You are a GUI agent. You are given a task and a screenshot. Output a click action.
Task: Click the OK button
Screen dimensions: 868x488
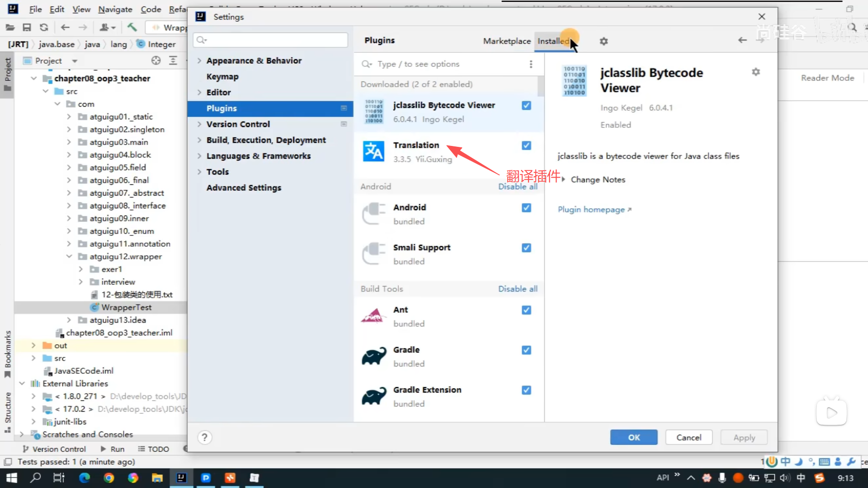point(633,437)
